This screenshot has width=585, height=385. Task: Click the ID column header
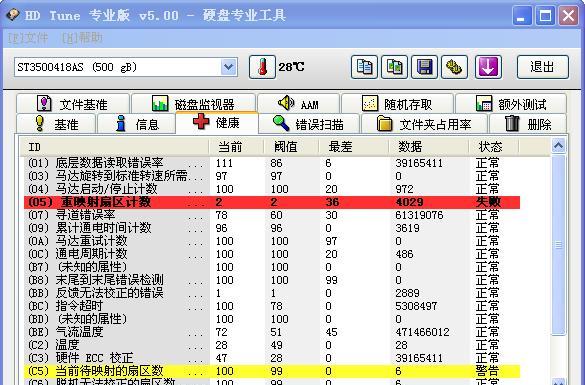pyautogui.click(x=114, y=147)
